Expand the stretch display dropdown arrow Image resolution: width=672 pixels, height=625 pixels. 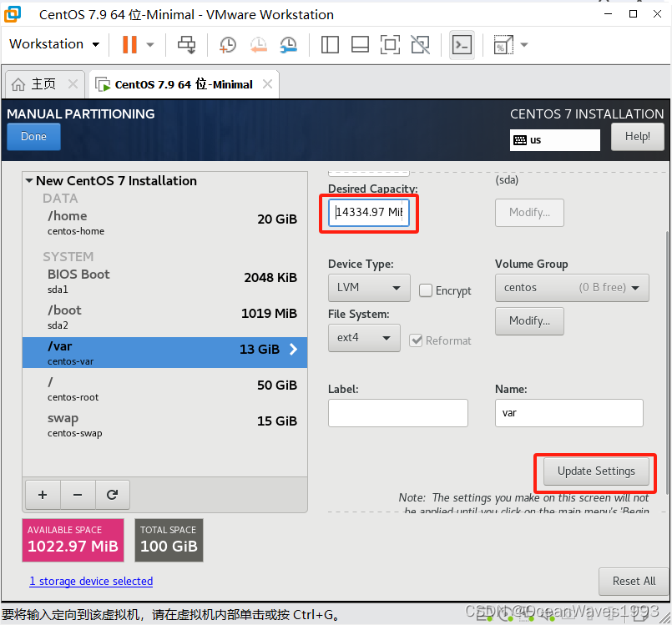[523, 44]
